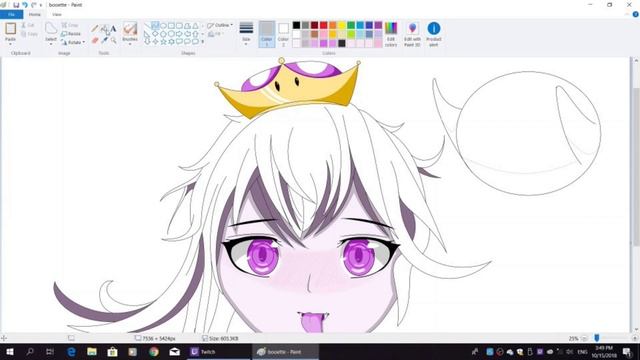
Task: Open the shape Outline dropdown
Action: point(220,25)
